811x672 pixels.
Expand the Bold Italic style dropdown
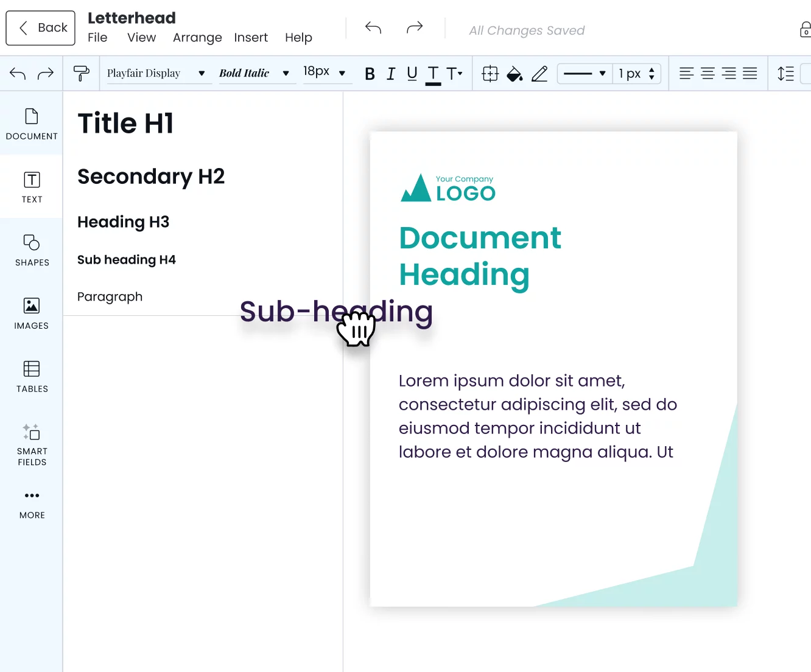(x=255, y=73)
